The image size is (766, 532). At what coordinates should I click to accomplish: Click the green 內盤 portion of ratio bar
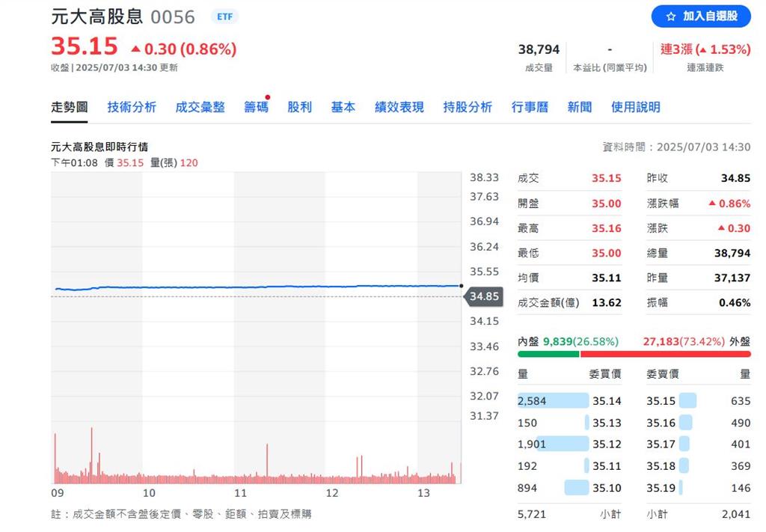[x=548, y=354]
